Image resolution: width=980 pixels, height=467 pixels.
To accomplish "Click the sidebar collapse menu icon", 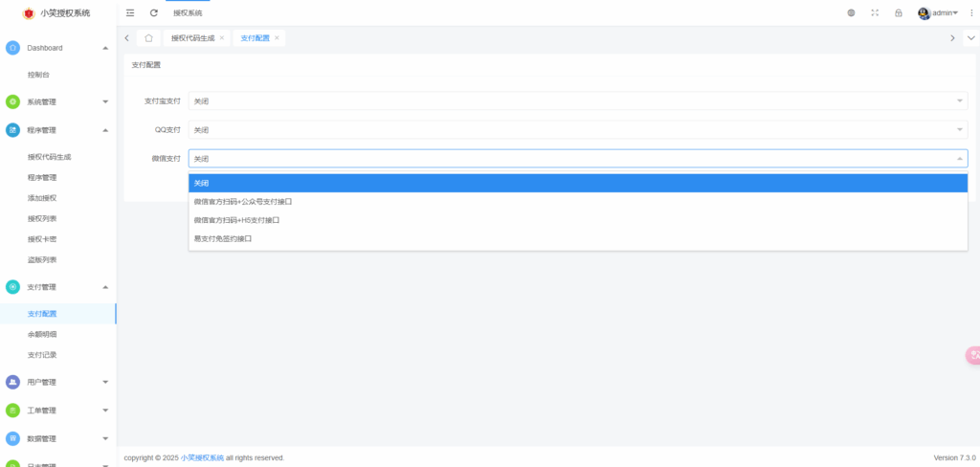I will pos(130,12).
